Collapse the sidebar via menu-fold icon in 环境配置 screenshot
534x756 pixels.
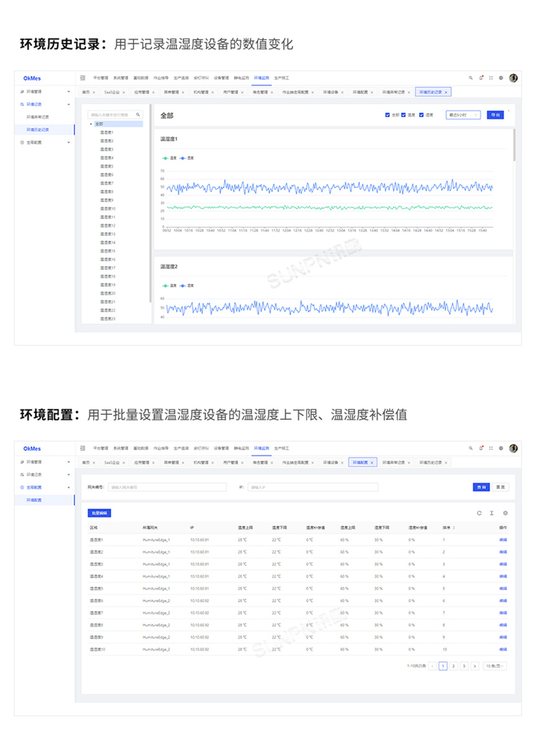click(83, 448)
